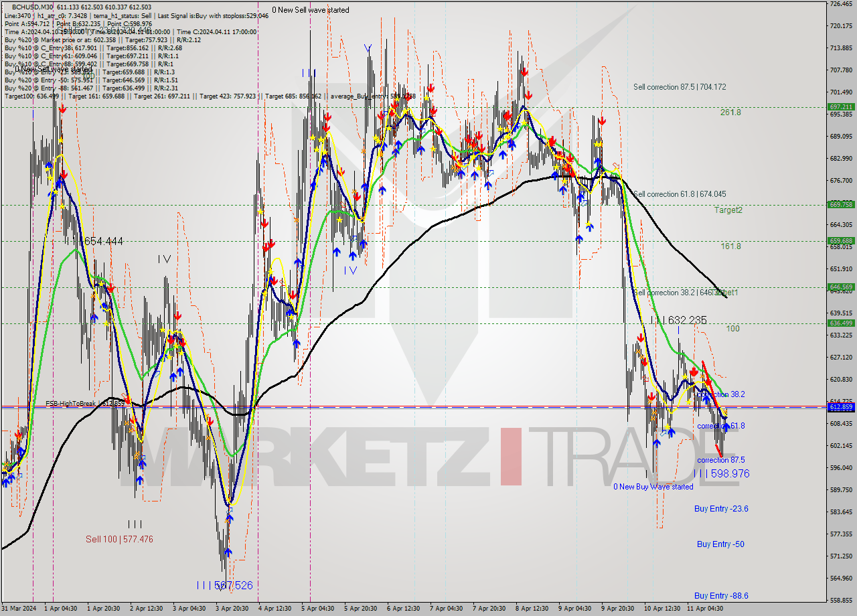Select the 261.8 Fibonacci level label
The image size is (857, 616).
coord(730,112)
